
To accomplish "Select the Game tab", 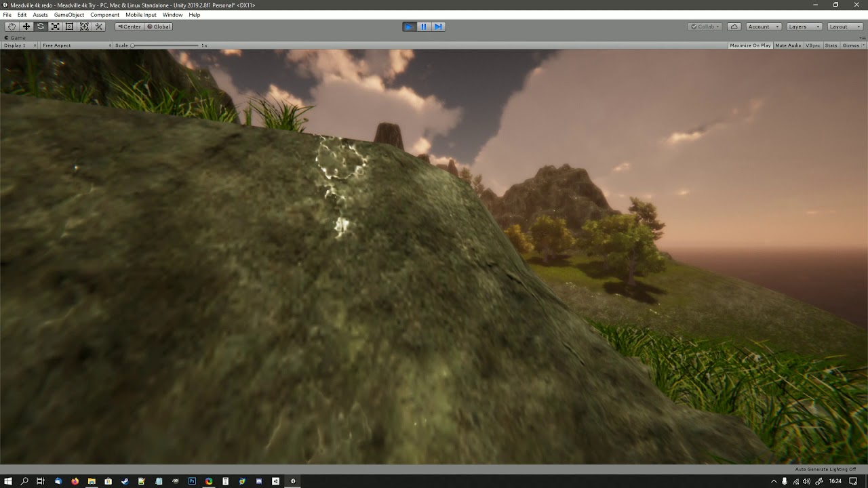I will 16,38.
